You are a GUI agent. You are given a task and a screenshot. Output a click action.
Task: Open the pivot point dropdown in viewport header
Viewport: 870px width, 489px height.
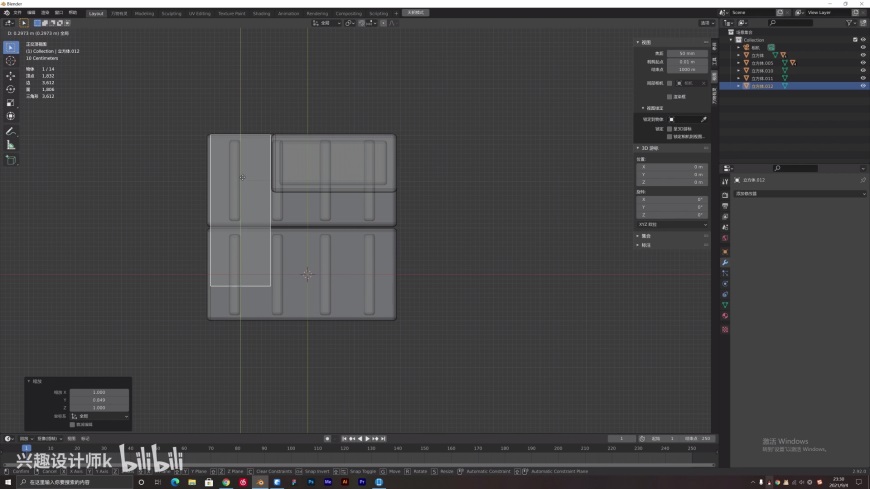(350, 23)
